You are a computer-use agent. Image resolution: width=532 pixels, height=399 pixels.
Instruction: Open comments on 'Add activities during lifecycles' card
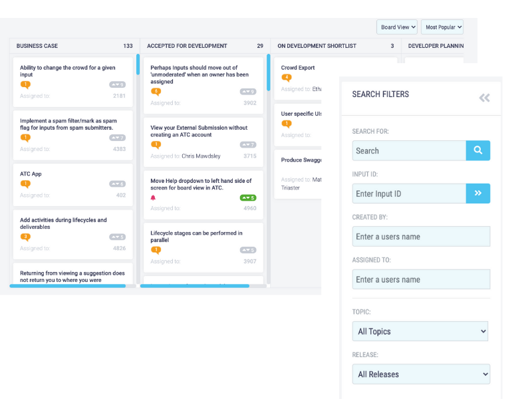coord(25,237)
